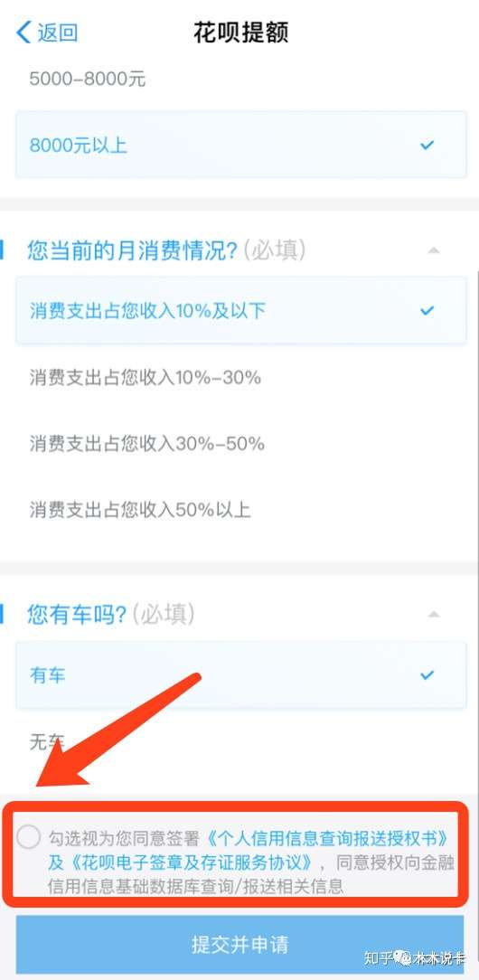
Task: Click the 8000元以上 selected row
Action: click(x=240, y=145)
